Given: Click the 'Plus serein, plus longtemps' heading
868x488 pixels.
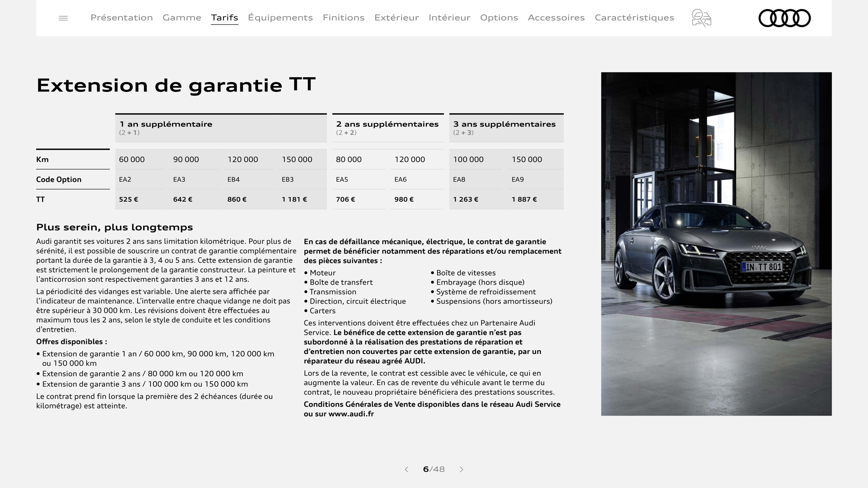Looking at the screenshot, I should pos(114,227).
